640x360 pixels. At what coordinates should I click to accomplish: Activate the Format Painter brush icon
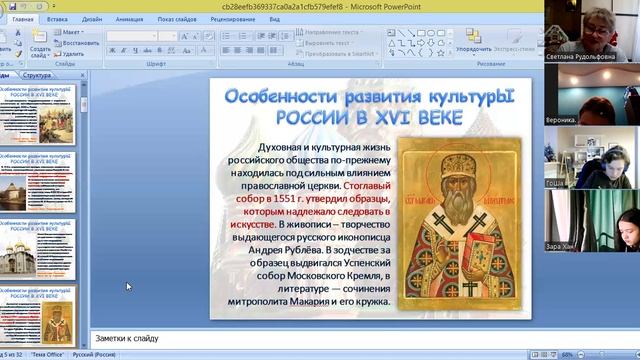click(18, 53)
